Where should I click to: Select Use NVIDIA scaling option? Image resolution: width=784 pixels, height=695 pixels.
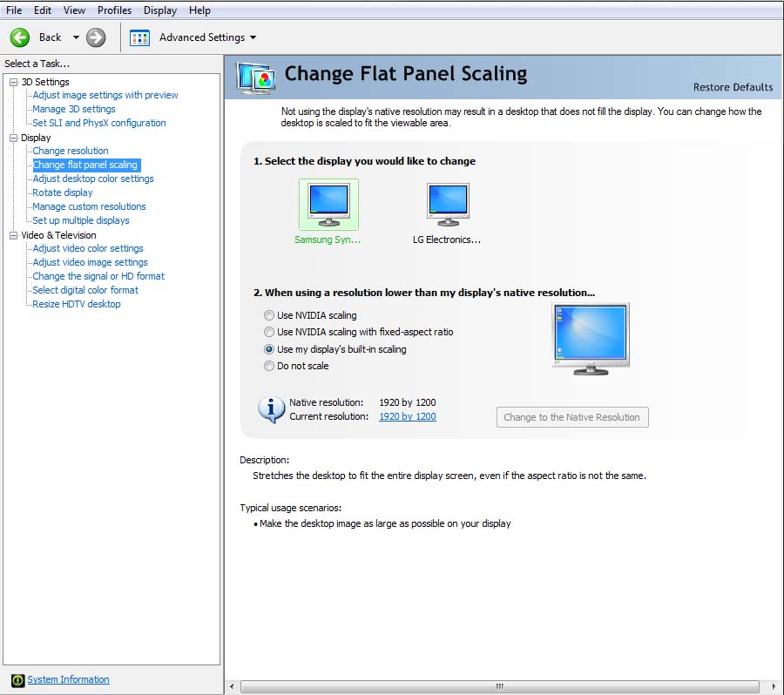point(269,315)
